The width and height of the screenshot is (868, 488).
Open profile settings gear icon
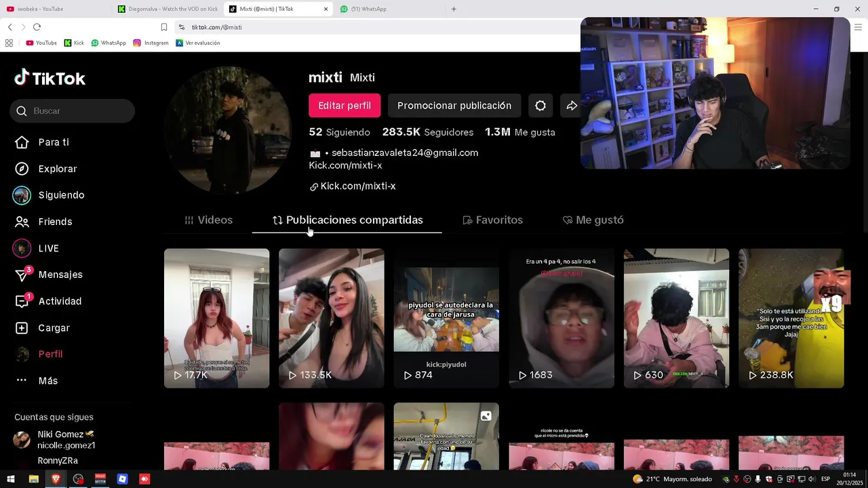[x=540, y=106]
